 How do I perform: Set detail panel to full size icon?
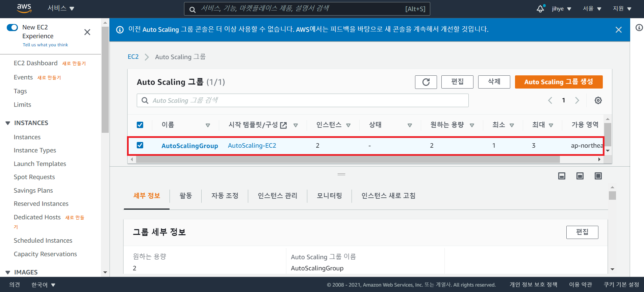[598, 176]
